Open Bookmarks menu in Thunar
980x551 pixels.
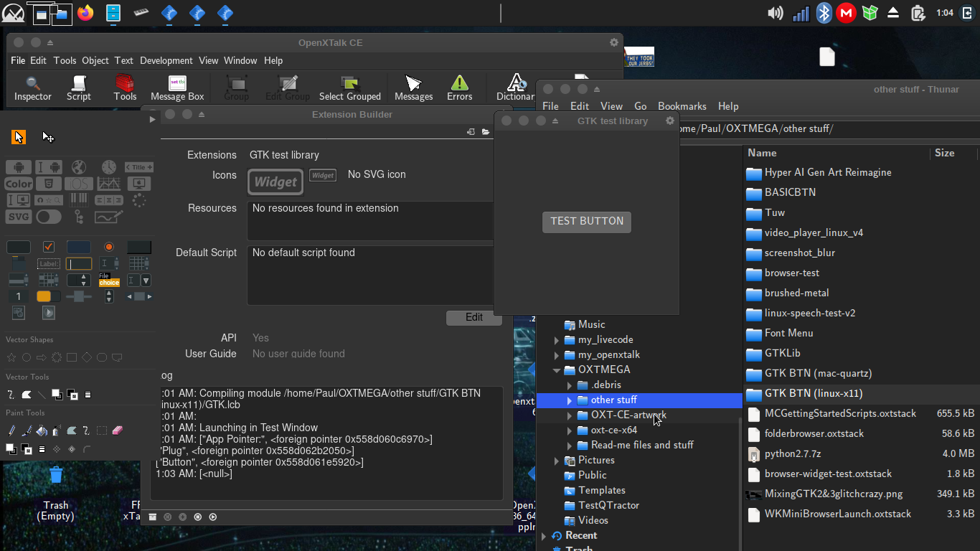point(682,106)
